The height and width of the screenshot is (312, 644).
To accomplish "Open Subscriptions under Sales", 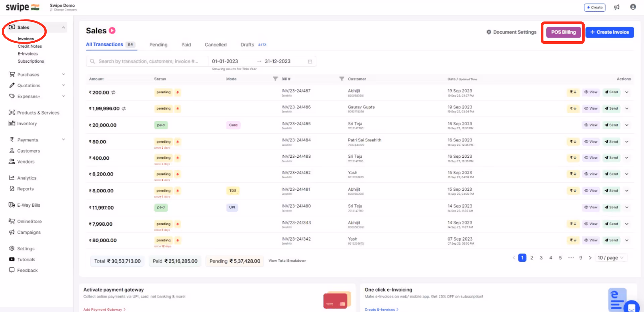I will (31, 61).
